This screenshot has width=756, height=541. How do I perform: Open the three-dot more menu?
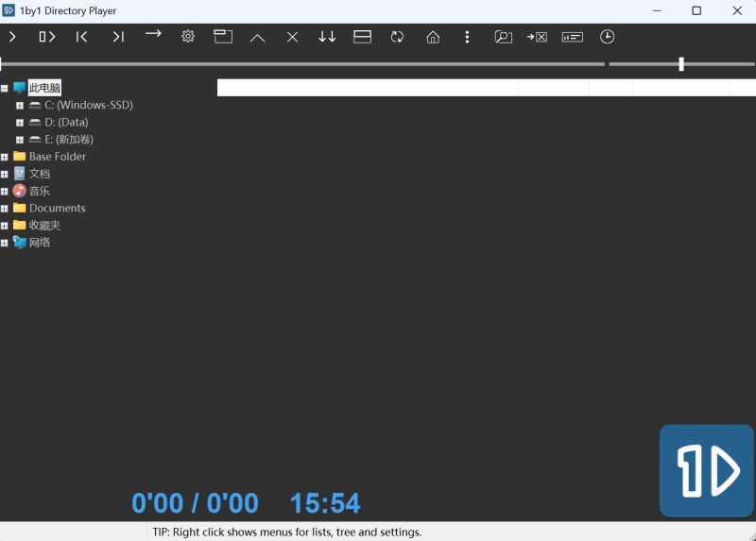467,37
